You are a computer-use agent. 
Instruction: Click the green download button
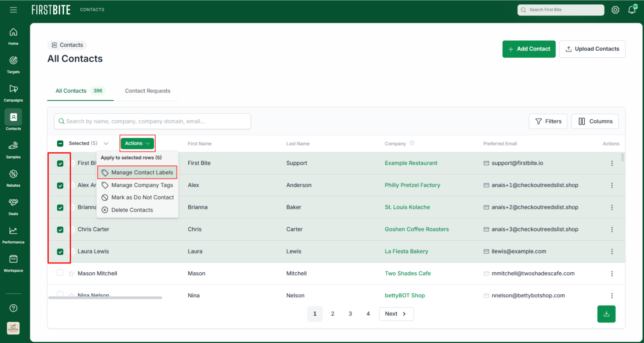[x=606, y=314]
